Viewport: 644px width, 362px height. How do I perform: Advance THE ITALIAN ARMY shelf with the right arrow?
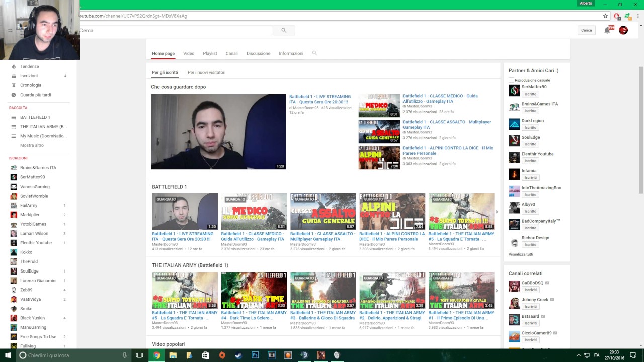click(x=497, y=291)
